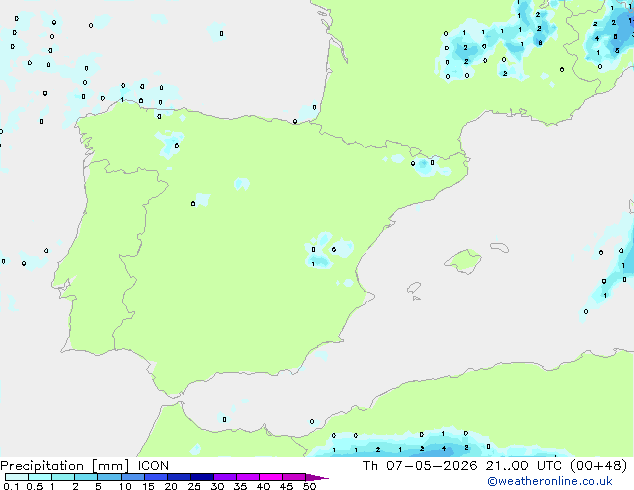
Task: Click the weatheronline.co.uk copyright link
Action: (x=549, y=481)
